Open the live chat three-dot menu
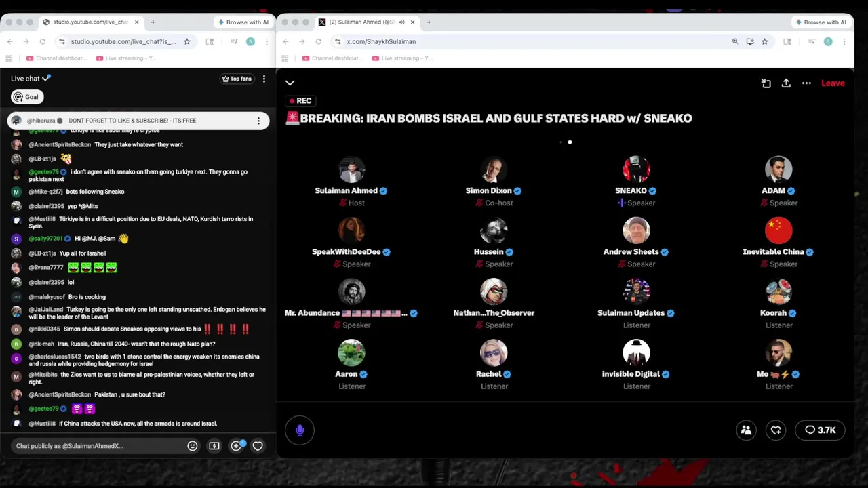Screen dimensions: 868x488 (264, 79)
